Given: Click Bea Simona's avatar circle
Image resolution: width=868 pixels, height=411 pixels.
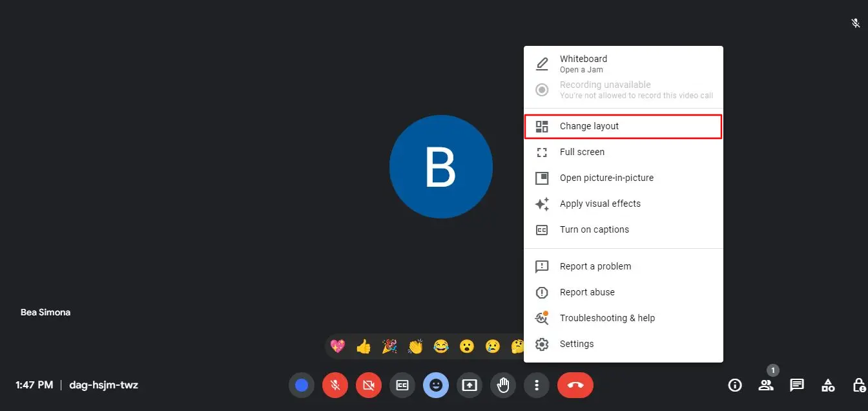Looking at the screenshot, I should tap(441, 166).
